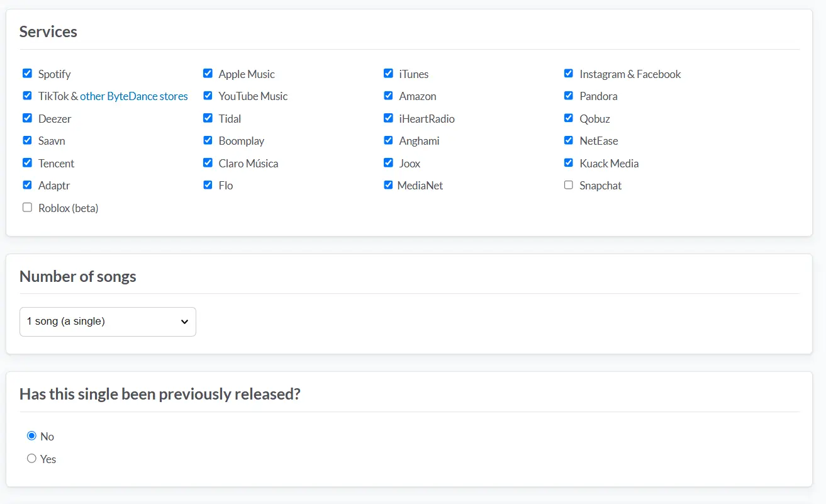
Task: Uncheck the Claro Música checkbox
Action: point(208,163)
